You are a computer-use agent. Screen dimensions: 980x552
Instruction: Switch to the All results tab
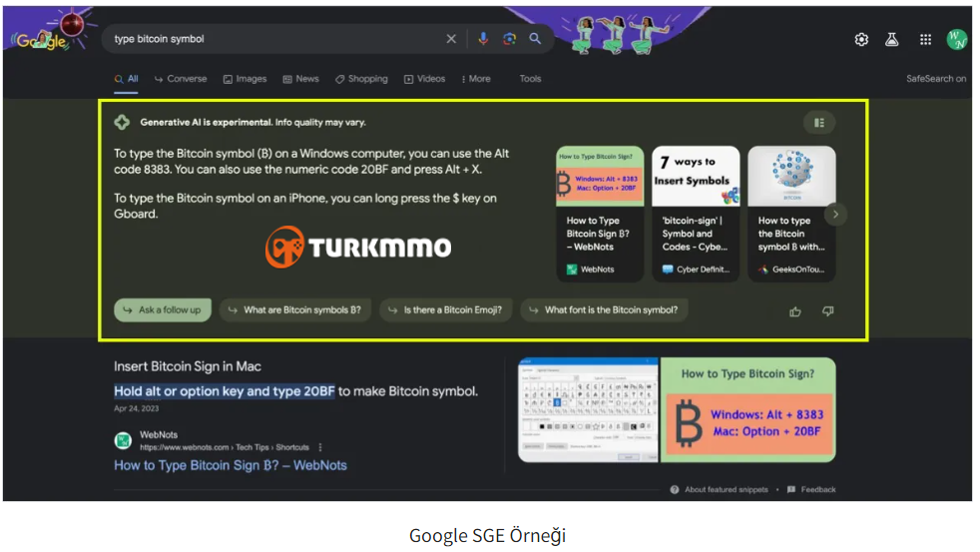tap(127, 79)
